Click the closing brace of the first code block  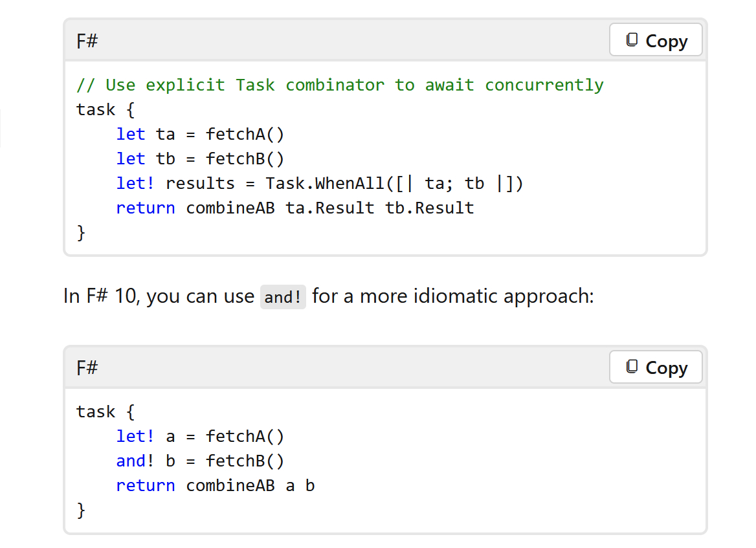click(x=81, y=232)
